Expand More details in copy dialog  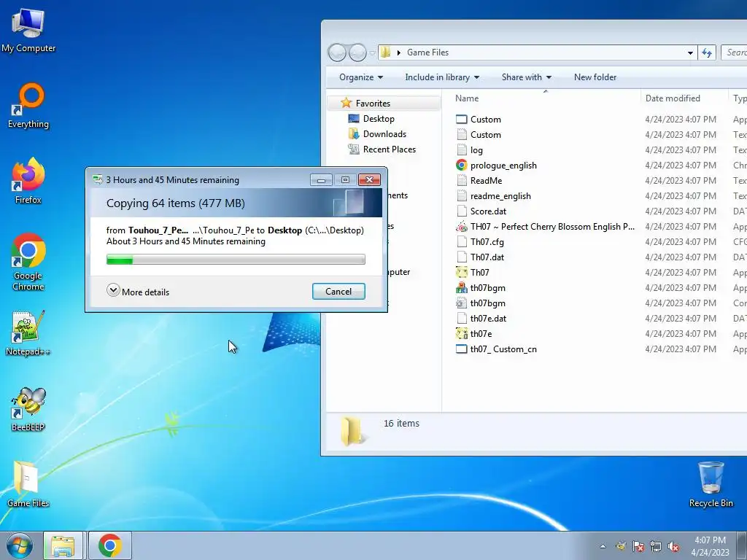pos(138,292)
